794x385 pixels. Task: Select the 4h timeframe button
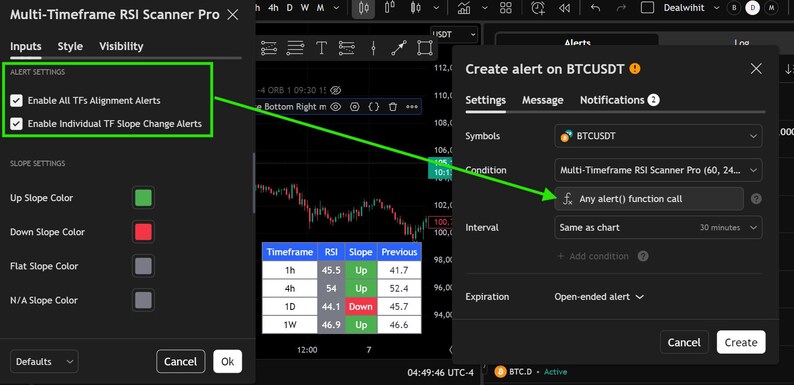273,8
